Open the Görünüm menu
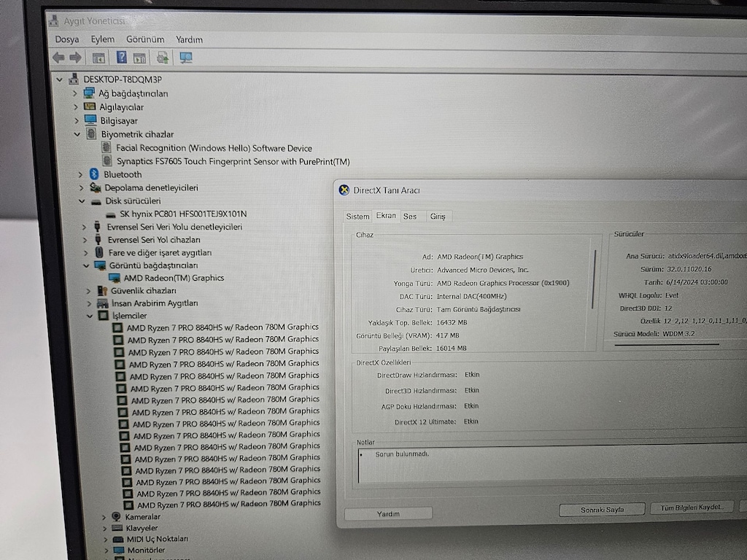747x560 pixels. pyautogui.click(x=145, y=39)
